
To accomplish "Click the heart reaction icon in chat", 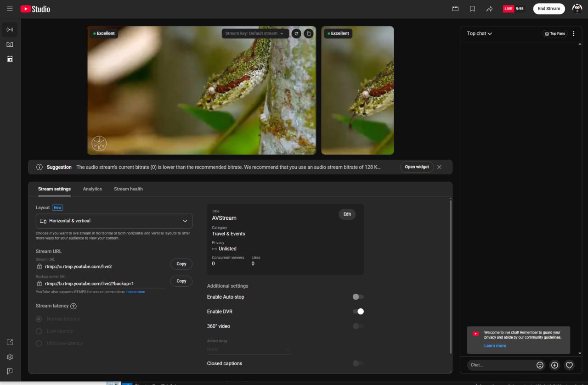I will tap(569, 365).
